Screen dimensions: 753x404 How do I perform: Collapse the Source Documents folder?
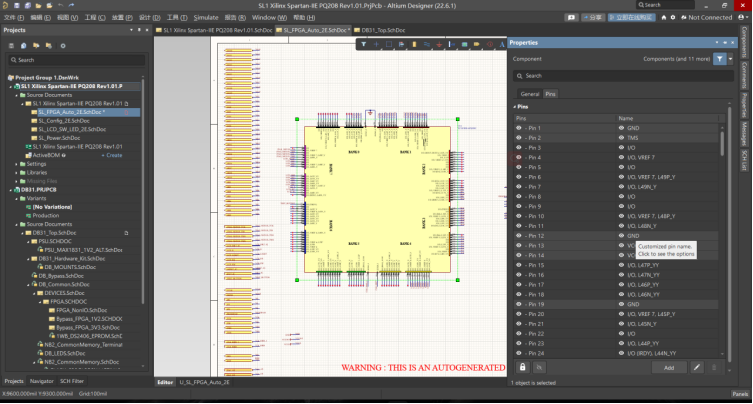(x=18, y=94)
